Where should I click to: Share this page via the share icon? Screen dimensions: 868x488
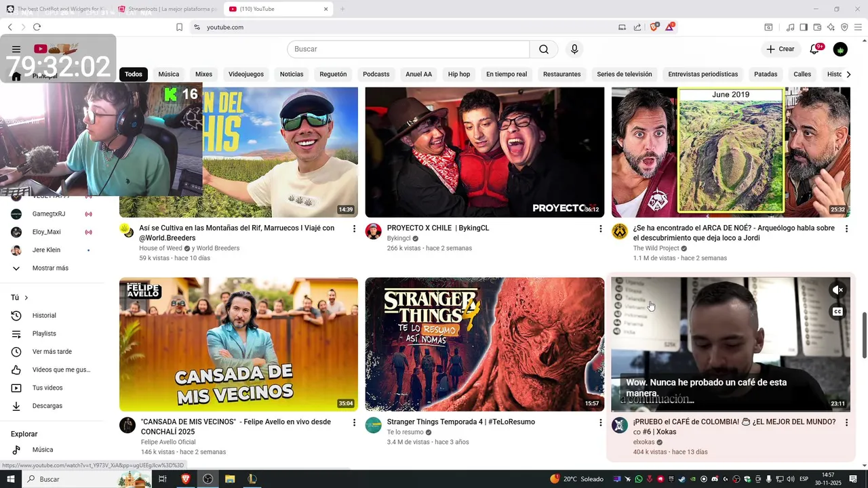click(637, 27)
